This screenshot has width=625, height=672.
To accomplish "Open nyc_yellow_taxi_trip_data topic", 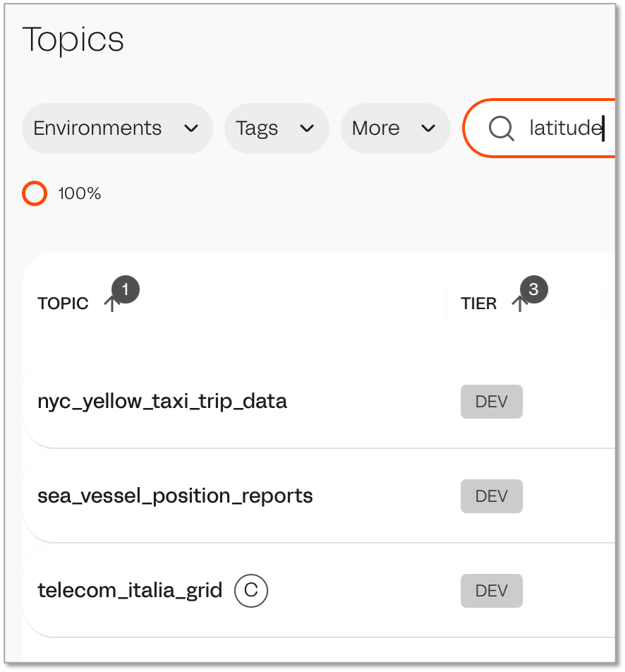I will click(x=162, y=402).
